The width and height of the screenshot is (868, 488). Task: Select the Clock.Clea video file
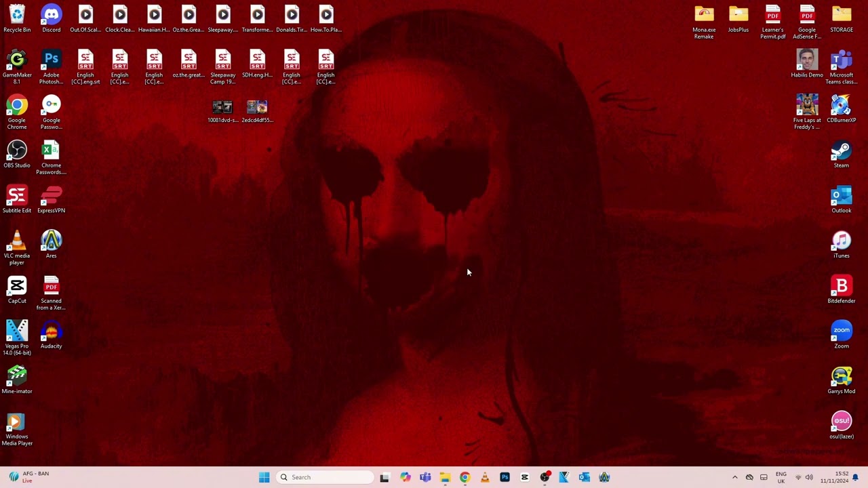tap(119, 19)
